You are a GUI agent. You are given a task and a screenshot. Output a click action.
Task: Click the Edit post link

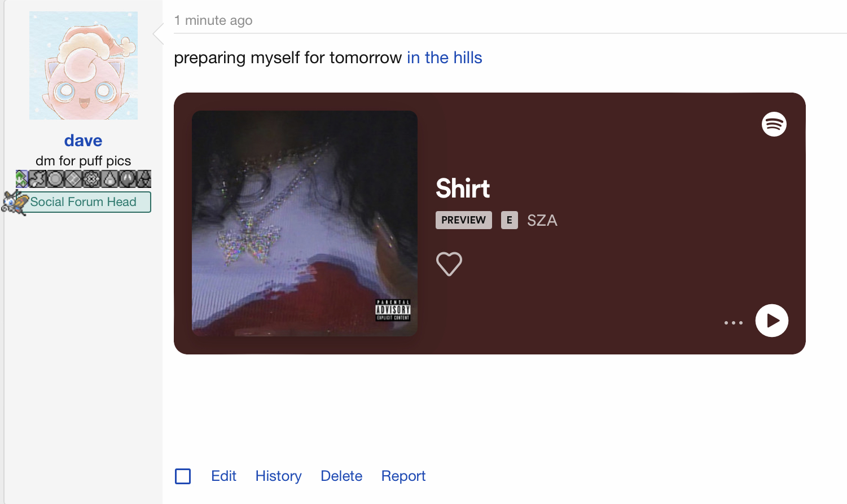coord(223,476)
